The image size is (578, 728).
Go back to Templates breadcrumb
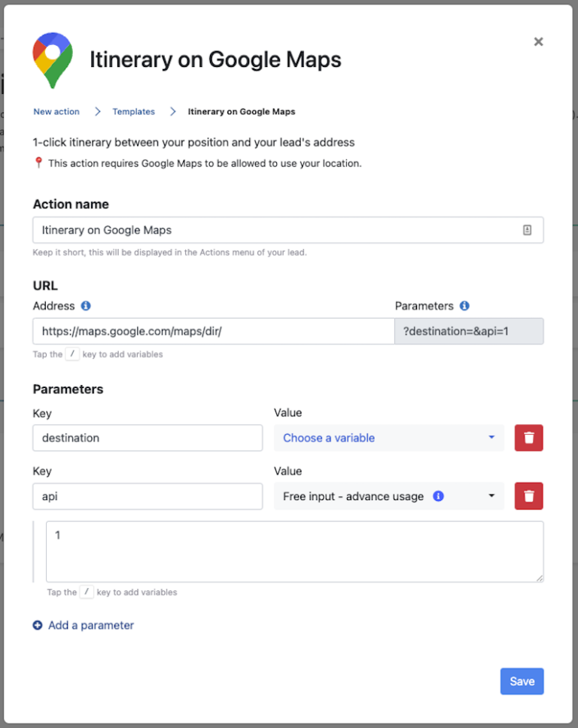(x=133, y=111)
